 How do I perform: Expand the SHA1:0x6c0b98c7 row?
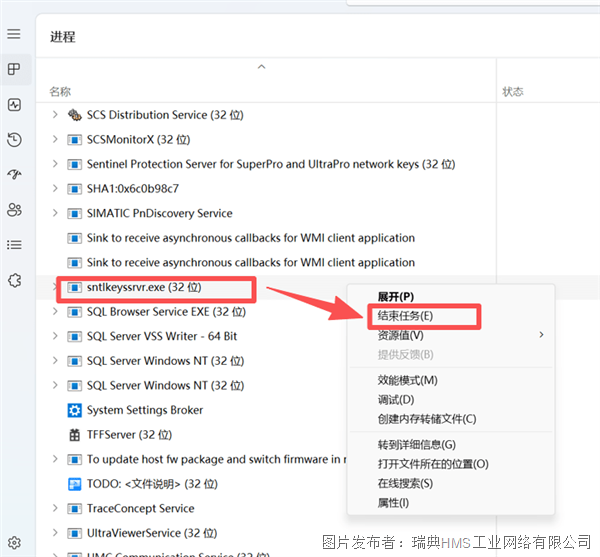pyautogui.click(x=55, y=189)
